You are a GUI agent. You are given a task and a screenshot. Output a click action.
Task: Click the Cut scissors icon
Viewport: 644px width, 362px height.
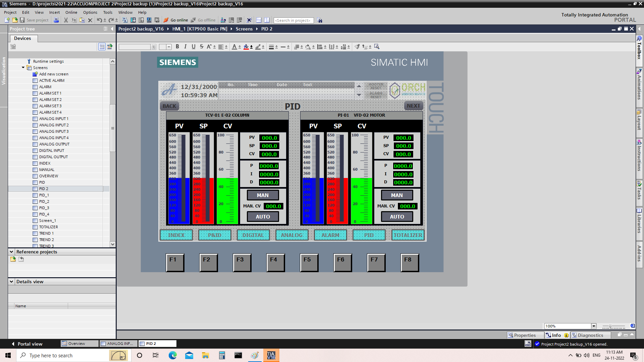pos(66,20)
